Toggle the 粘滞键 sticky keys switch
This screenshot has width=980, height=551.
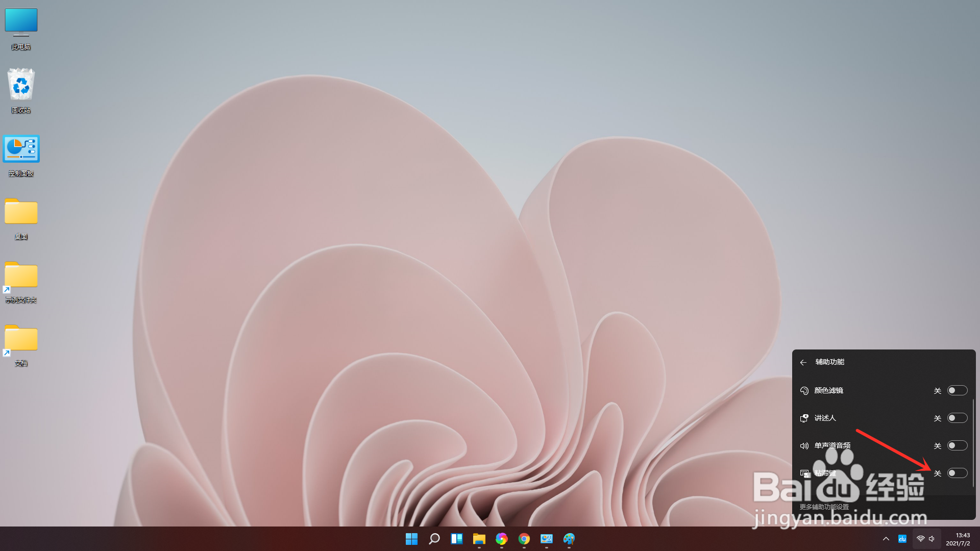click(x=957, y=473)
